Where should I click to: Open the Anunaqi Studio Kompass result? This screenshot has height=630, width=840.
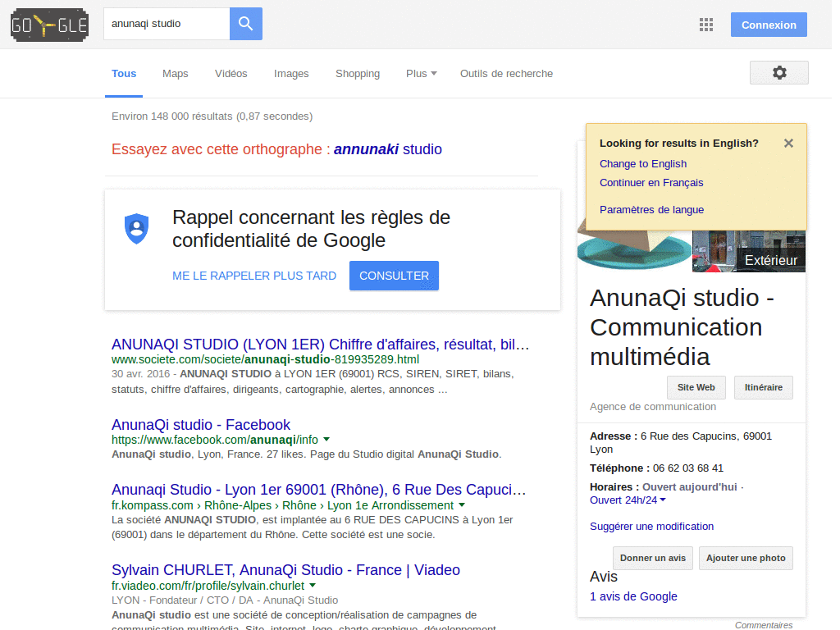(x=319, y=490)
